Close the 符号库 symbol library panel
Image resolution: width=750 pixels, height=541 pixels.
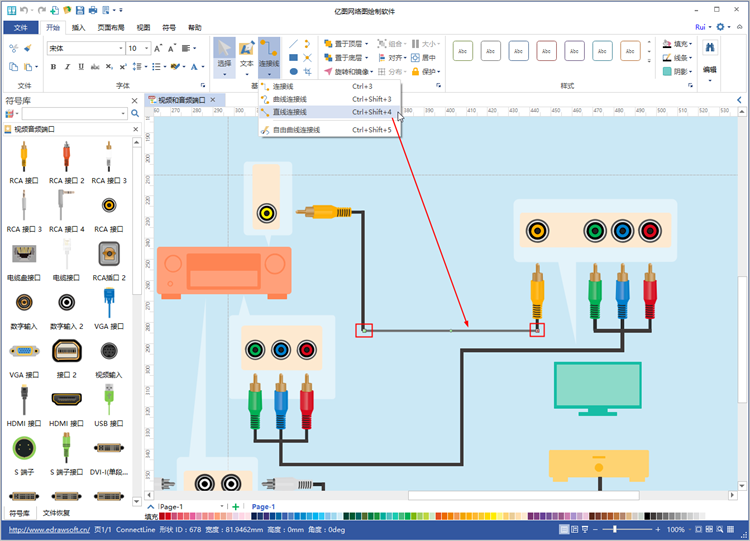tap(135, 100)
